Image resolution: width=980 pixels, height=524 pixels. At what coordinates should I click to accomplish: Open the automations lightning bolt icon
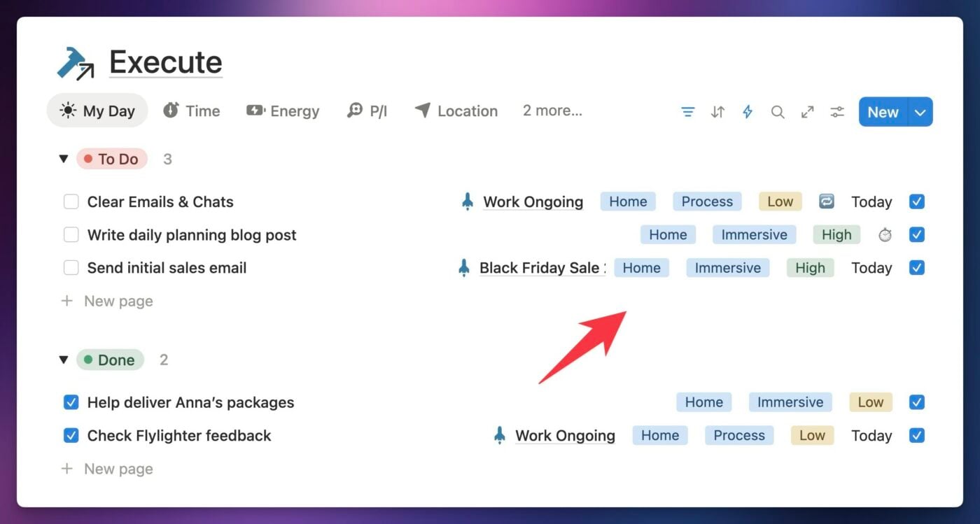pyautogui.click(x=747, y=111)
